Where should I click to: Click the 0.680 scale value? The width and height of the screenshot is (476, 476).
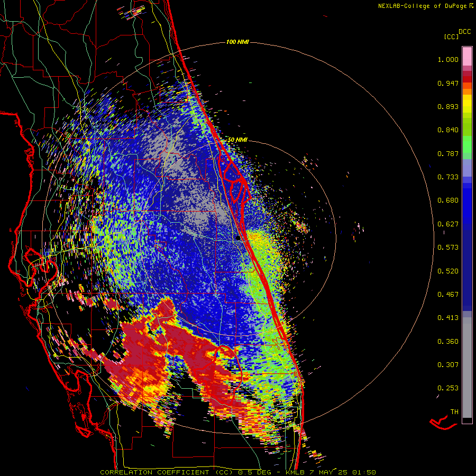tap(448, 200)
